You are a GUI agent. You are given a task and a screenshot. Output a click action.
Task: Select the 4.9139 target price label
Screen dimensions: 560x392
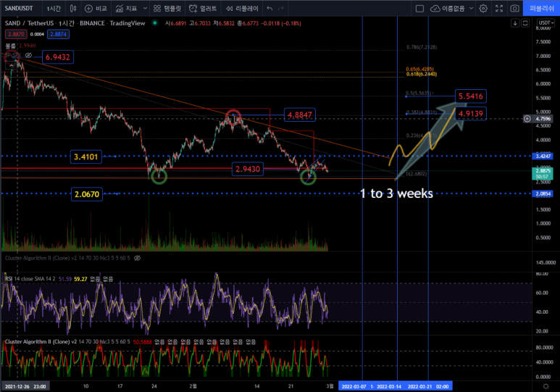click(470, 114)
